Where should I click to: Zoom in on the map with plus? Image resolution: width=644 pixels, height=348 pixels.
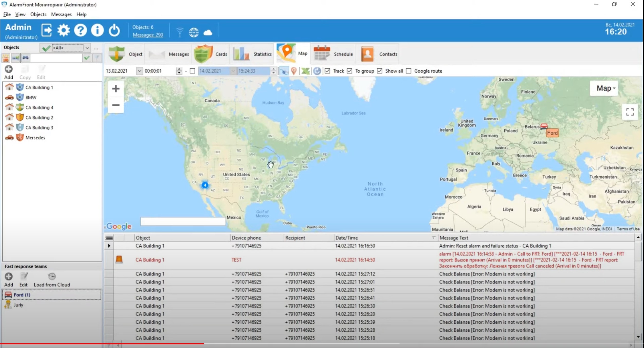116,89
